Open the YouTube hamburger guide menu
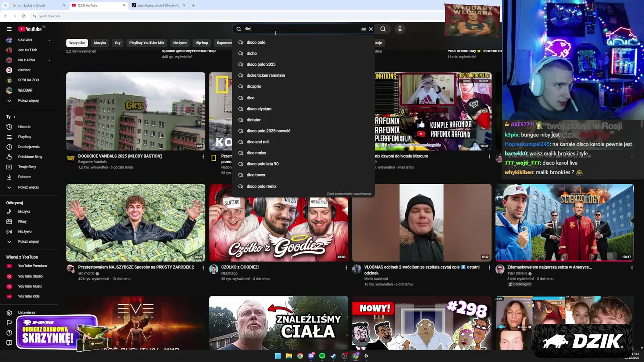The width and height of the screenshot is (644, 362). click(x=9, y=29)
